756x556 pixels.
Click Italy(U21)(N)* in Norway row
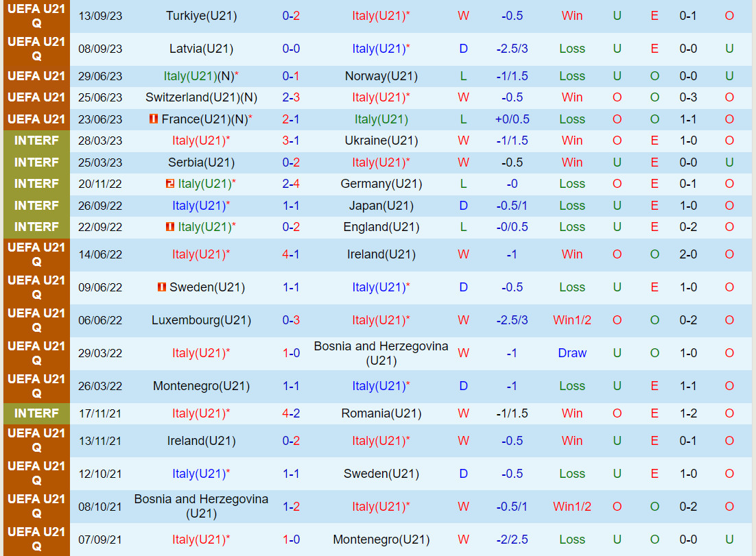pyautogui.click(x=202, y=76)
